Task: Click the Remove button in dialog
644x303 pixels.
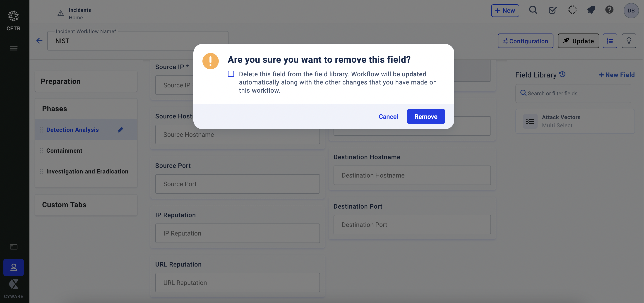Action: [425, 116]
